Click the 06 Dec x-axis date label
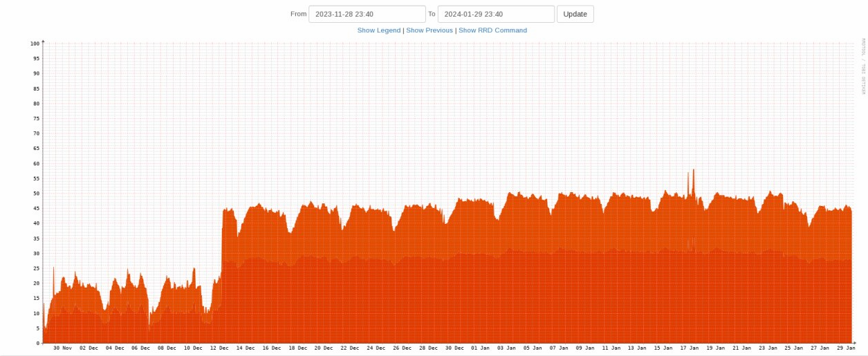Viewport: 868px width, 356px height. 140,348
